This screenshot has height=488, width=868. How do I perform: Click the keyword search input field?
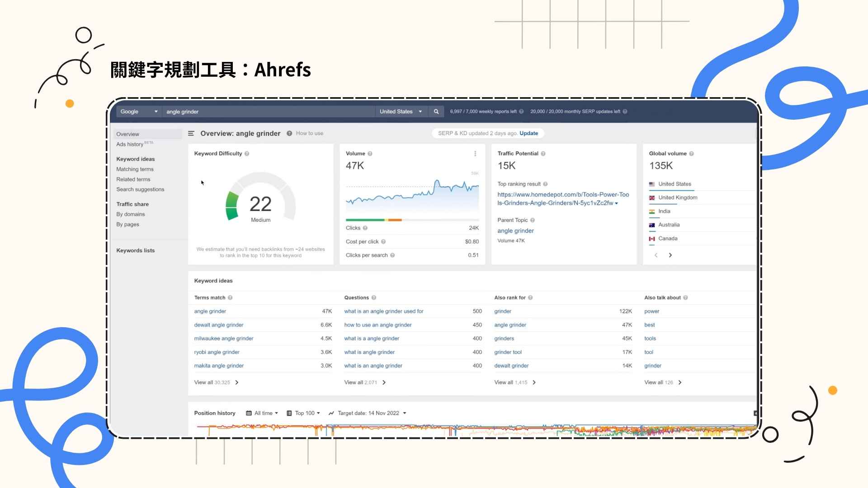pos(269,112)
